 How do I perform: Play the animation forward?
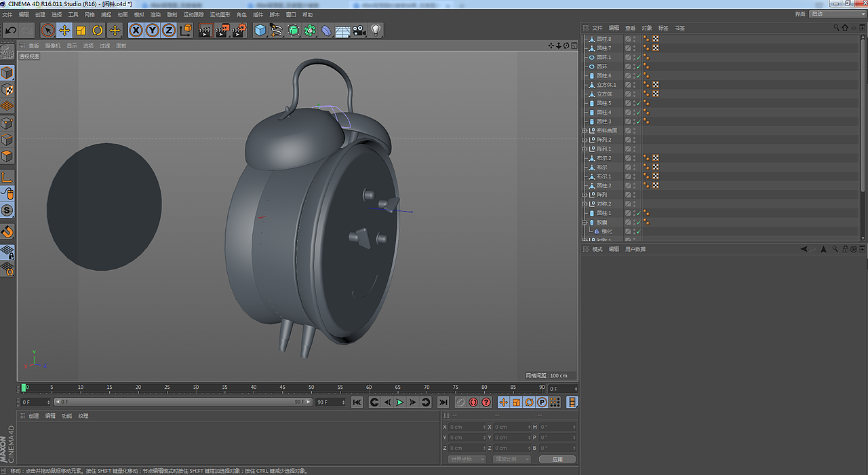pos(399,402)
